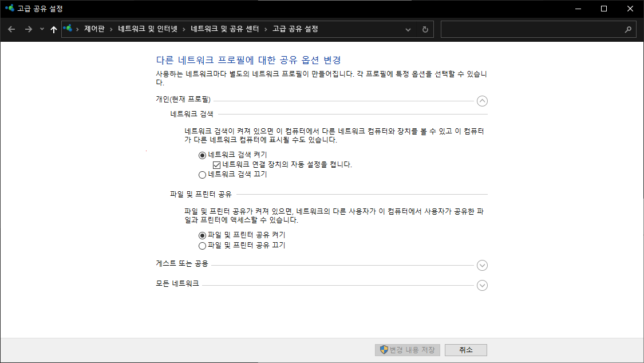
Task: Toggle 네트워크 연결 장치의 자동 설정 checkbox
Action: click(x=217, y=165)
